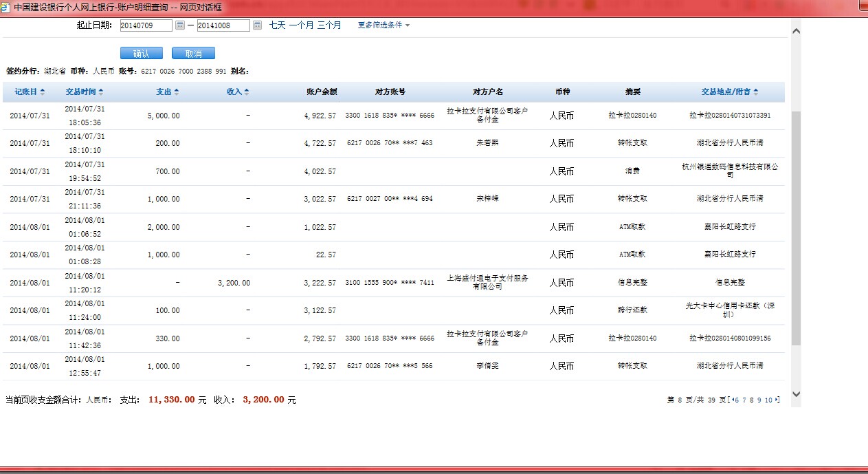Image resolution: width=868 pixels, height=474 pixels.
Task: Go to page 6 of results
Action: click(737, 400)
